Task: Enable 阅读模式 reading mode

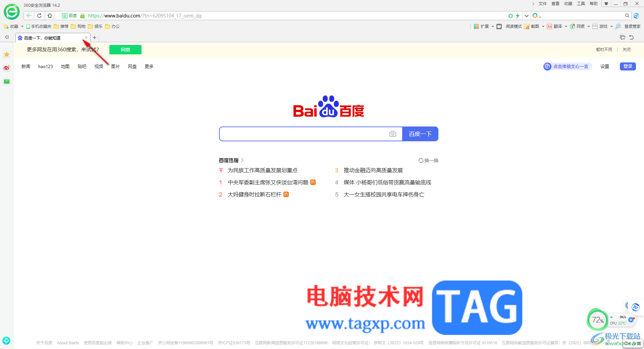Action: click(513, 26)
